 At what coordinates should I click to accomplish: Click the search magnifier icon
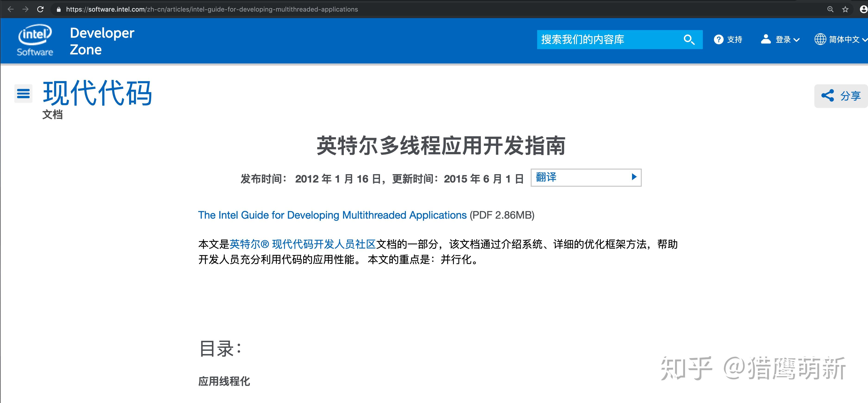click(689, 40)
